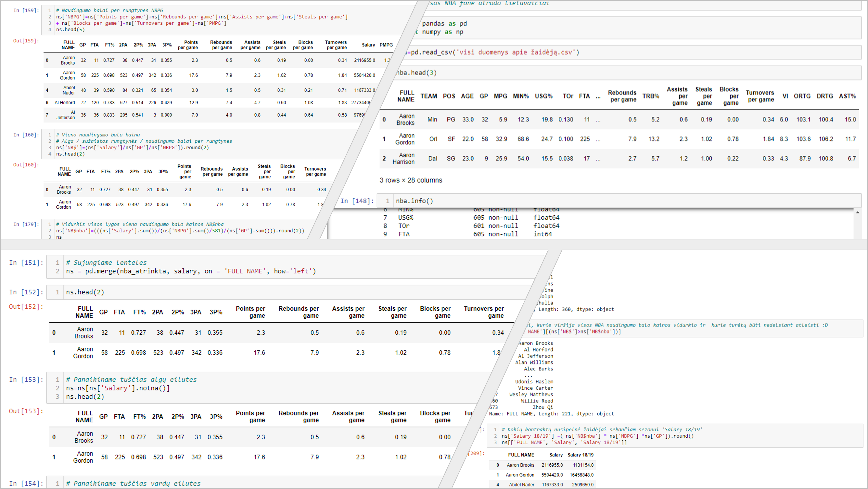
Task: Click the AGE column header
Action: pyautogui.click(x=467, y=96)
